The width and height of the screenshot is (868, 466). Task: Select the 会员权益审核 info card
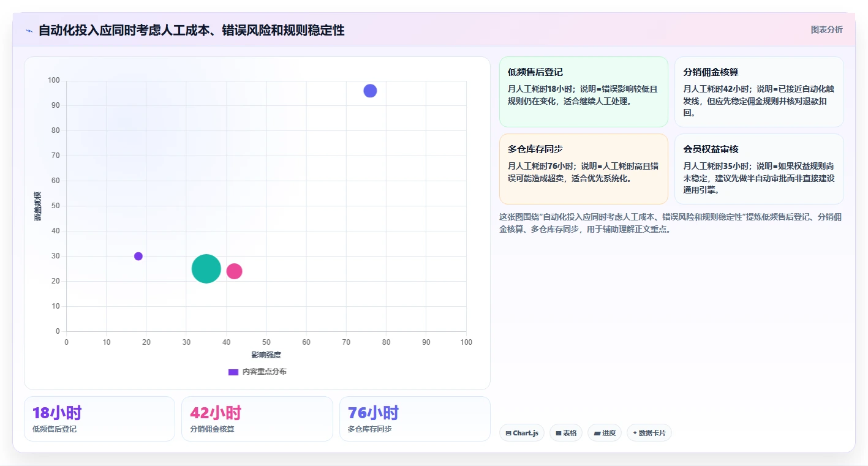pyautogui.click(x=759, y=169)
